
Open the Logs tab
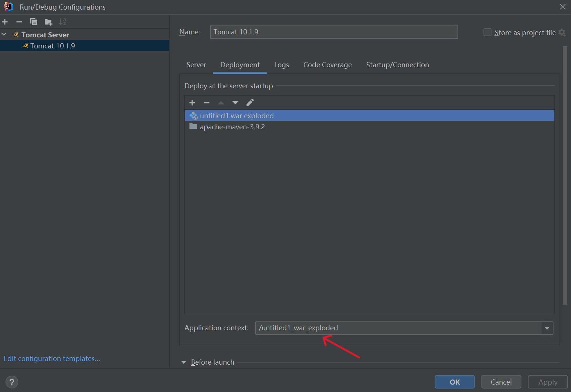click(x=282, y=65)
